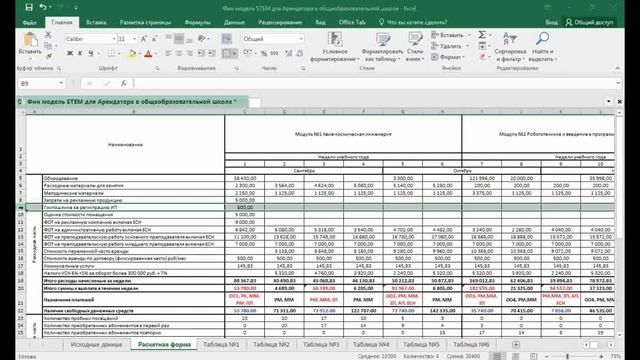Open Format as Table (Форматировать как таблицу)

382,47
